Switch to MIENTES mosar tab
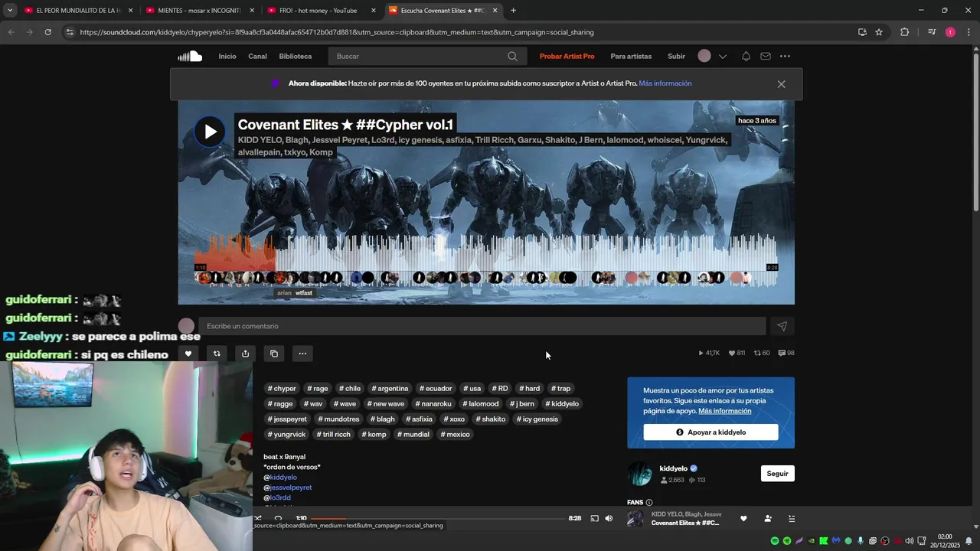The height and width of the screenshot is (551, 980). click(199, 11)
